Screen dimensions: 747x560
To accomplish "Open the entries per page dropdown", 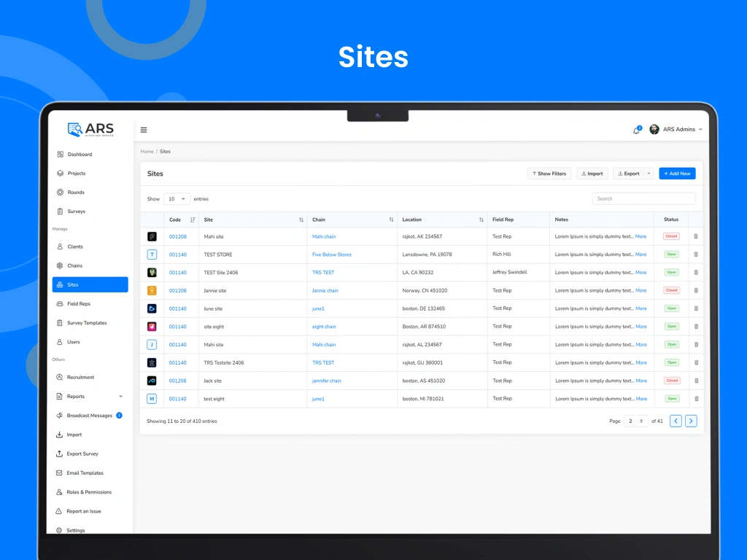I will [x=177, y=199].
